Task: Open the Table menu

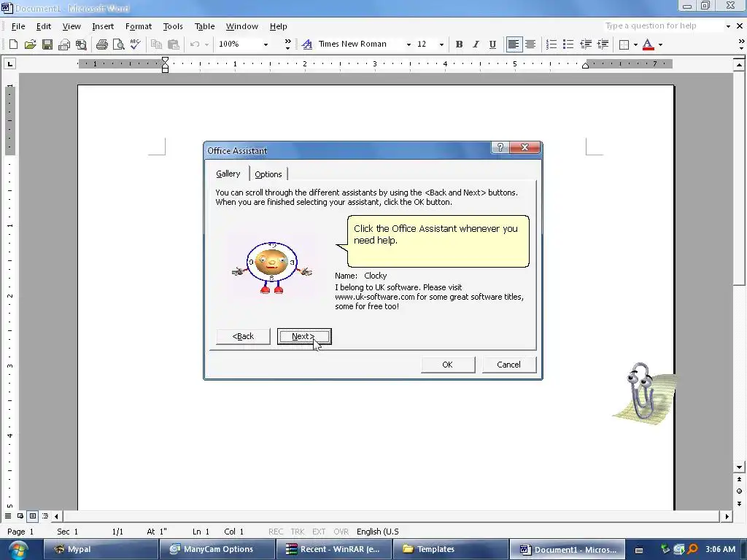Action: tap(205, 26)
